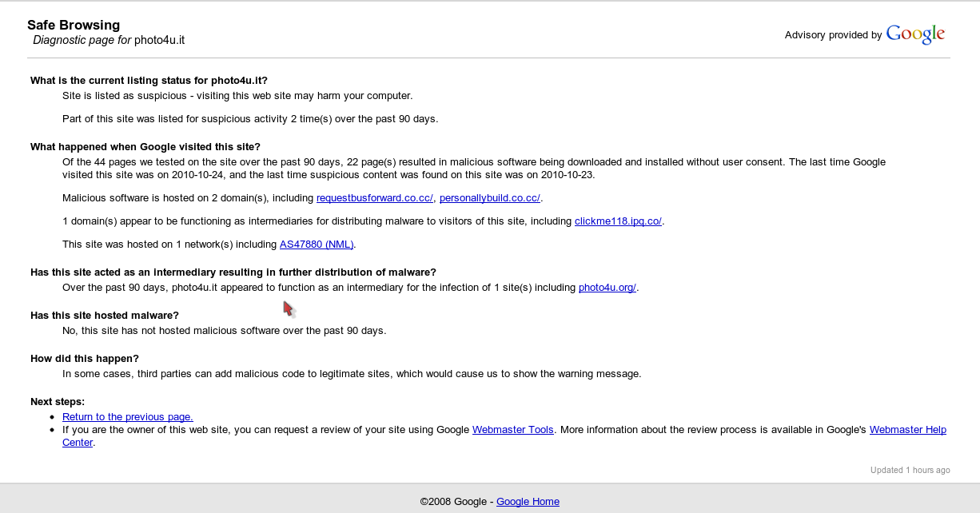
Task: Open the requestbusforward.co.cc malicious domain link
Action: 374,197
